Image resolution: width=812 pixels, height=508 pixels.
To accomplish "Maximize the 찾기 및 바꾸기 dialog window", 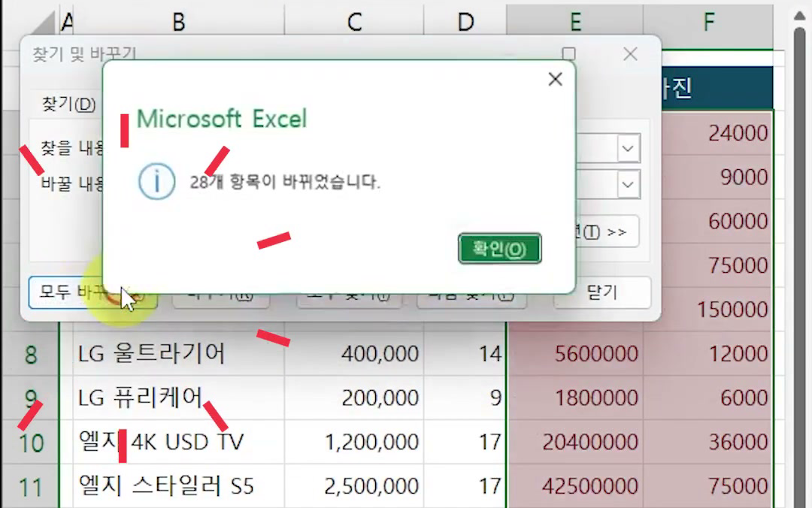I will click(568, 54).
